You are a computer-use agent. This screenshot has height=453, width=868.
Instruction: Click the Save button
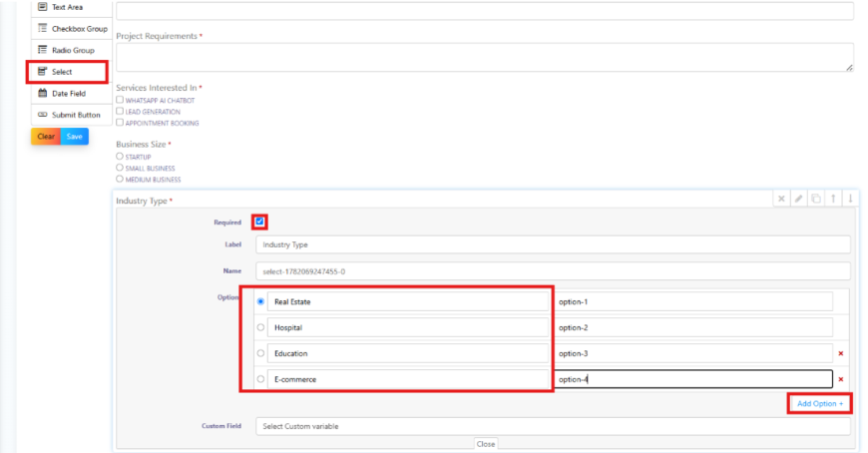coord(74,137)
